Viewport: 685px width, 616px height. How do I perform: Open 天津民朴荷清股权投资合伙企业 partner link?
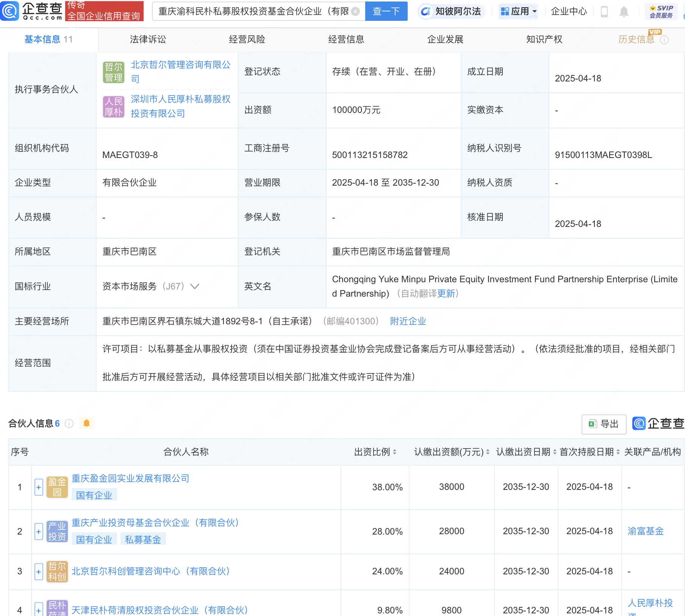point(160,610)
